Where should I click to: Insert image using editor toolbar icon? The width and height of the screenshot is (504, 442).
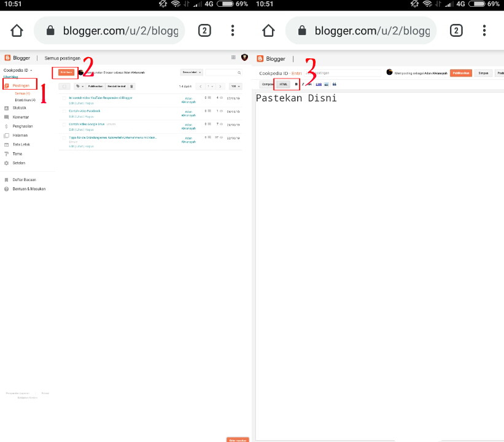326,84
